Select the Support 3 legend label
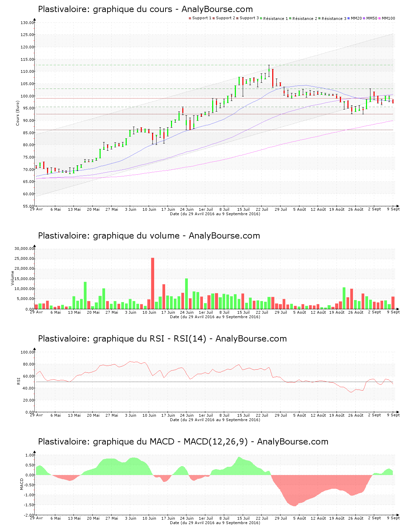412x532 pixels. click(x=249, y=18)
